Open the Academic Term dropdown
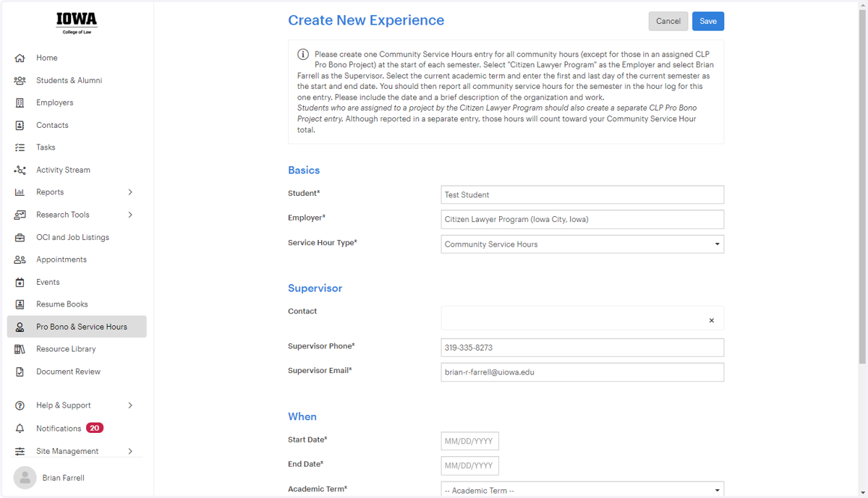Viewport: 868px width, 498px height. coord(582,489)
